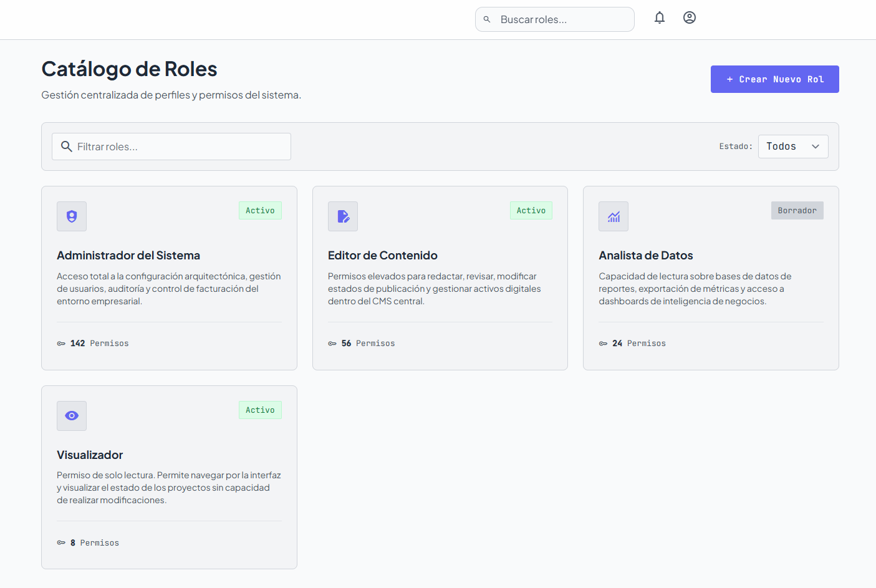This screenshot has width=876, height=588.
Task: Click the key icon next to 142 Permisos
Action: (x=61, y=344)
